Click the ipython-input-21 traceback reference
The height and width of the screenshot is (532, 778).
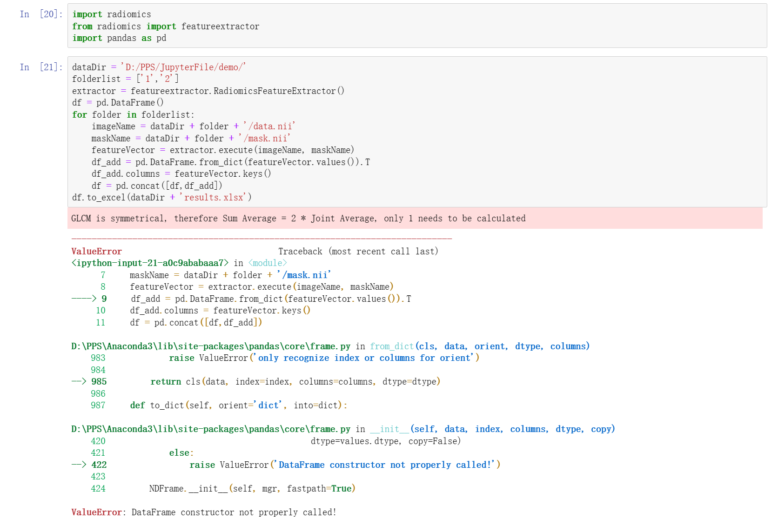(150, 263)
